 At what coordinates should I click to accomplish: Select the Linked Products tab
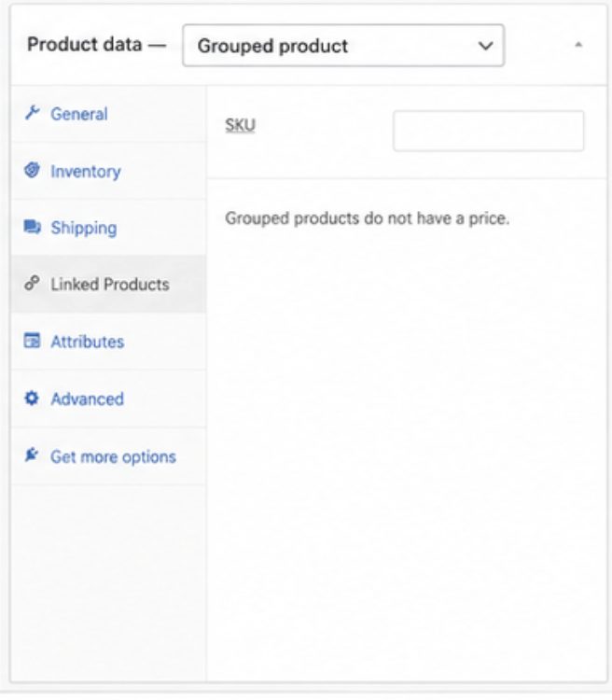click(108, 285)
